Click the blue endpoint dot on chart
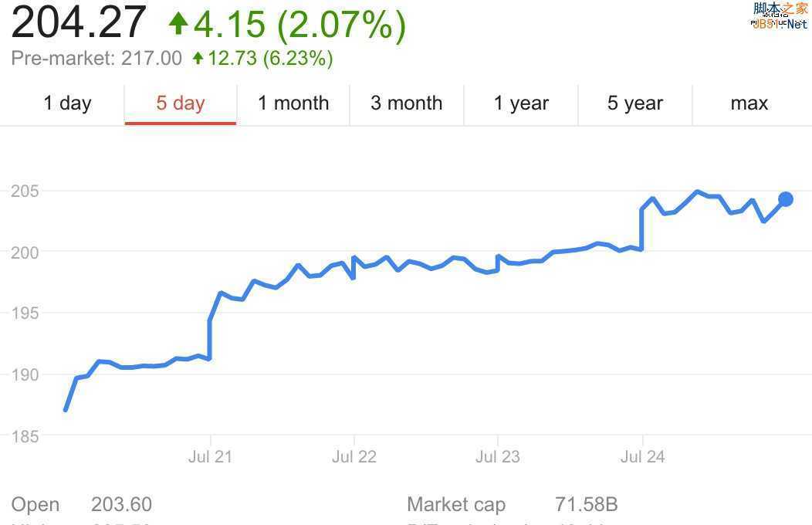 [x=786, y=199]
